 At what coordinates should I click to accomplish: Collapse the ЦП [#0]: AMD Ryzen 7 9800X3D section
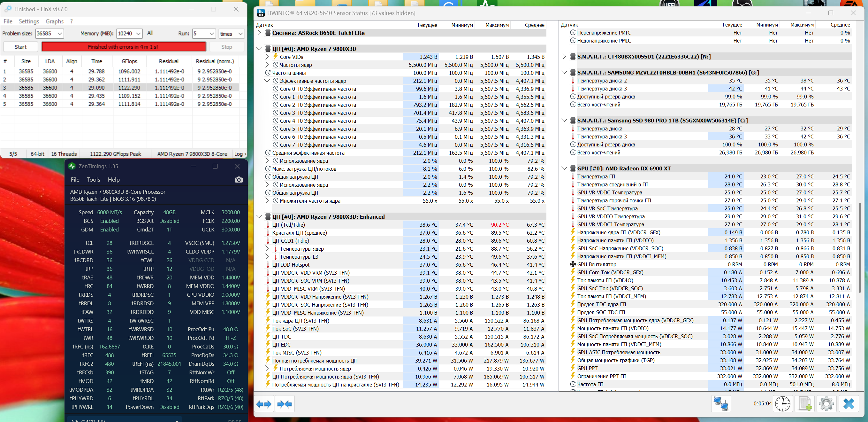click(259, 49)
